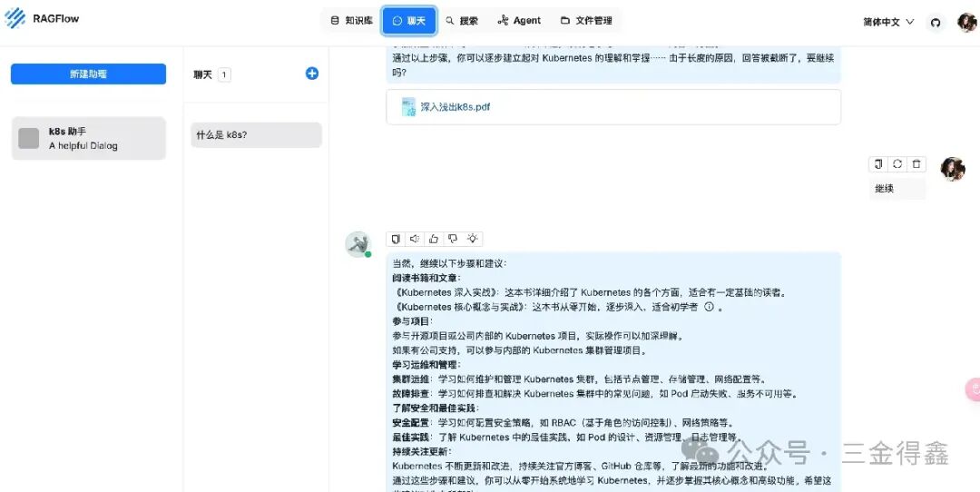Delete the 继续 user message
Viewport: 980px width, 492px height.
coord(916,164)
